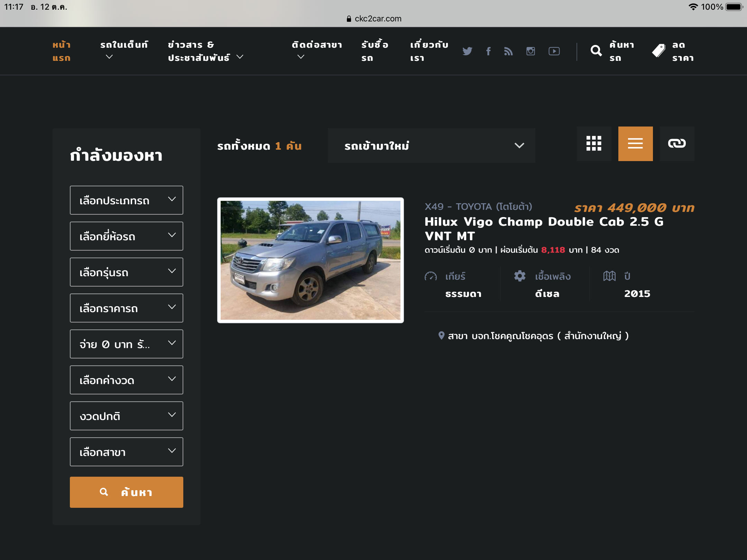Expand the เลือกสาขา branch dropdown
Image resolution: width=747 pixels, height=560 pixels.
click(x=126, y=452)
